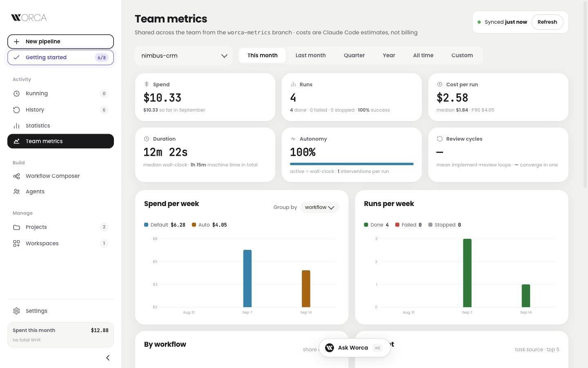
Task: Toggle the Auto series legend swatch
Action: tap(194, 225)
